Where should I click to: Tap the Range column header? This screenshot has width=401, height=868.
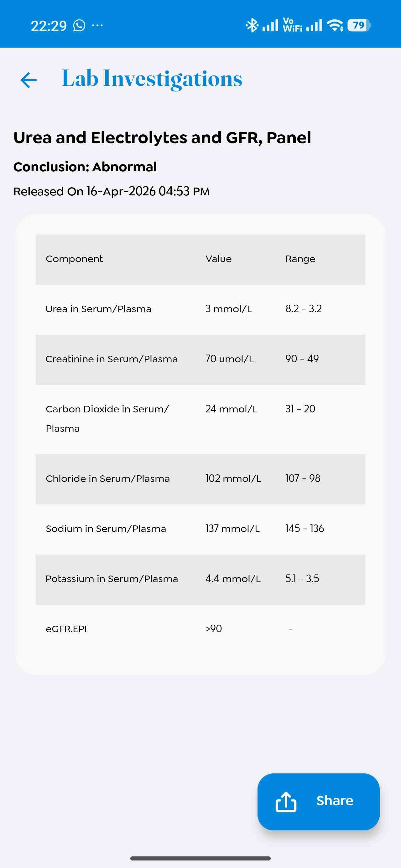[x=300, y=259]
